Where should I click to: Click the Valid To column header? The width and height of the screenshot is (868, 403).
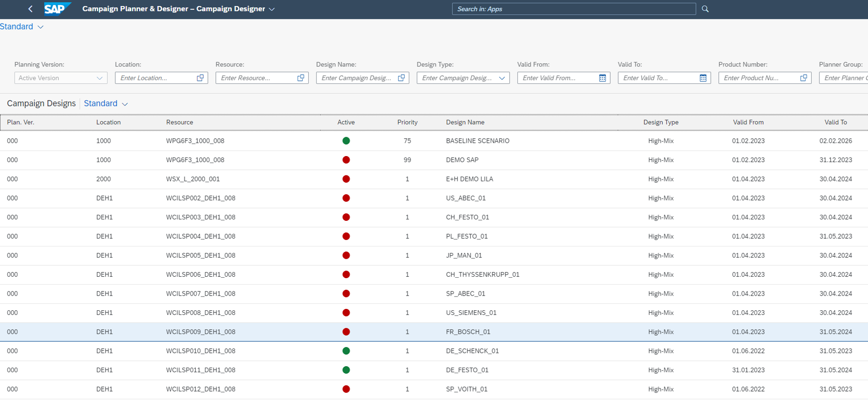coord(836,123)
